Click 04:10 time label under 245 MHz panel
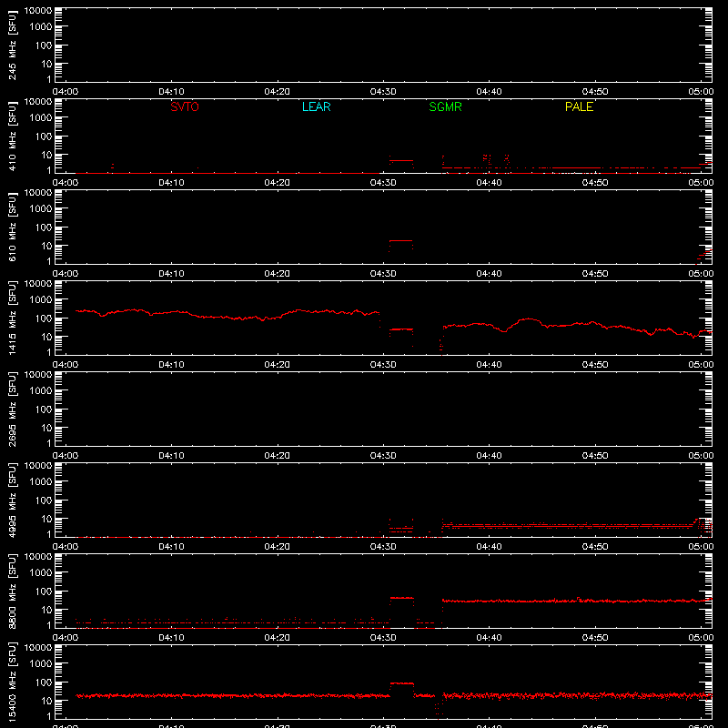This screenshot has width=728, height=728. click(x=171, y=92)
